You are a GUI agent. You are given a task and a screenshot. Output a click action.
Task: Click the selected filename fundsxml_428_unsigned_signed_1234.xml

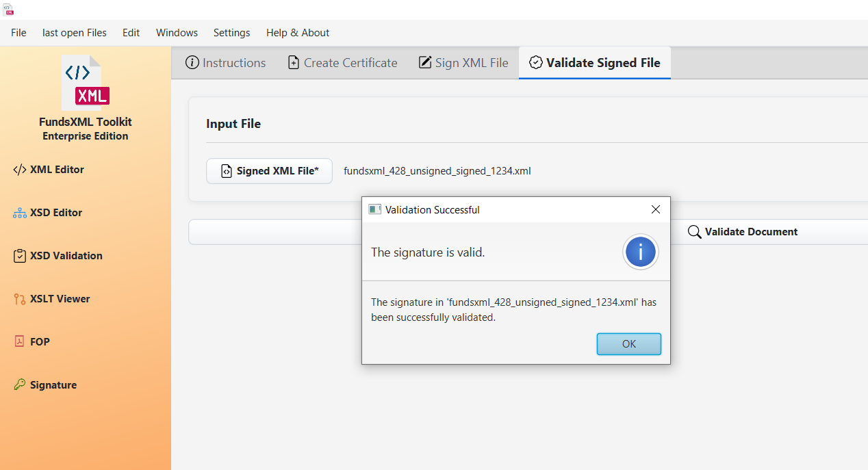coord(437,171)
